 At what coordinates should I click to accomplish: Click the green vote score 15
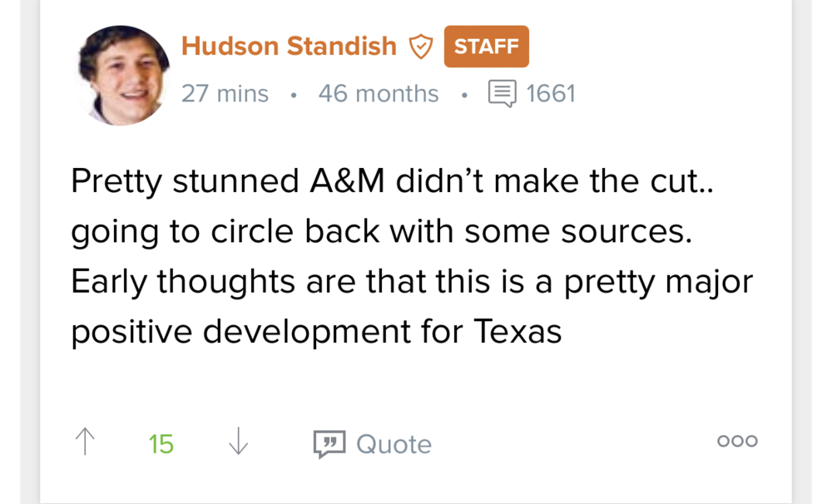(161, 444)
